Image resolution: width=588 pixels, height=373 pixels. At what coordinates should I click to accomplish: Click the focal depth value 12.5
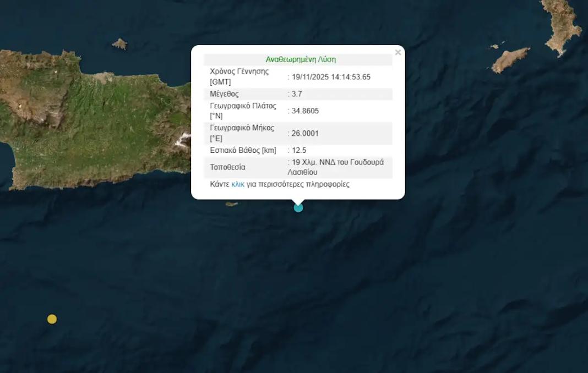coord(299,150)
